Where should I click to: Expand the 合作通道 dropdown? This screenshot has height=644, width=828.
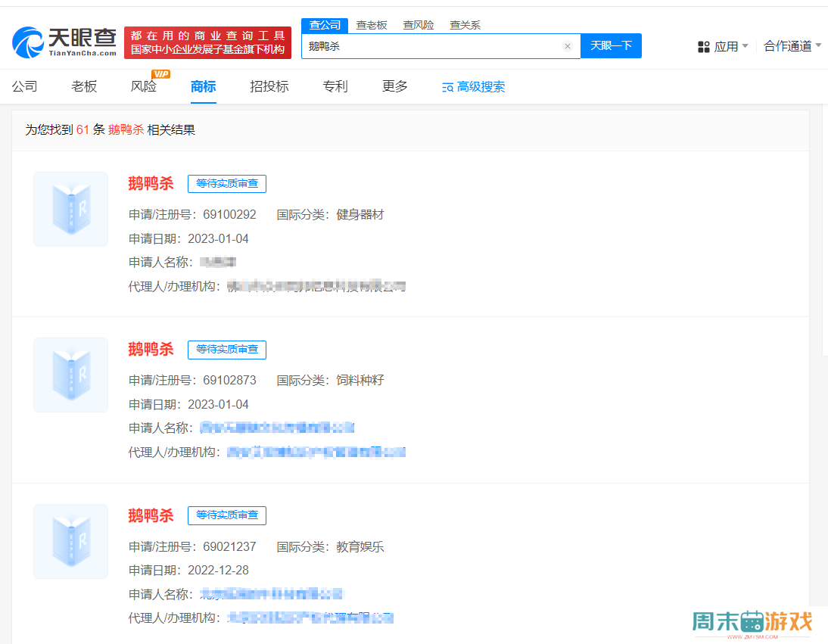[792, 46]
